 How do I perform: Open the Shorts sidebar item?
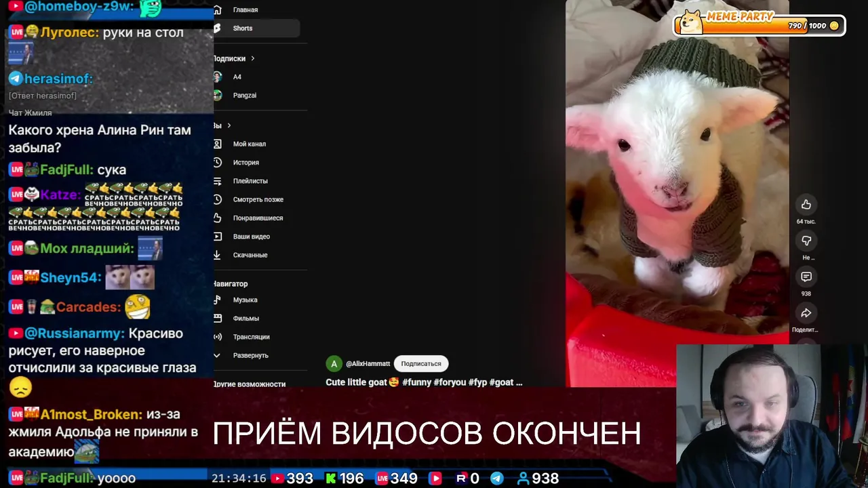pyautogui.click(x=256, y=28)
